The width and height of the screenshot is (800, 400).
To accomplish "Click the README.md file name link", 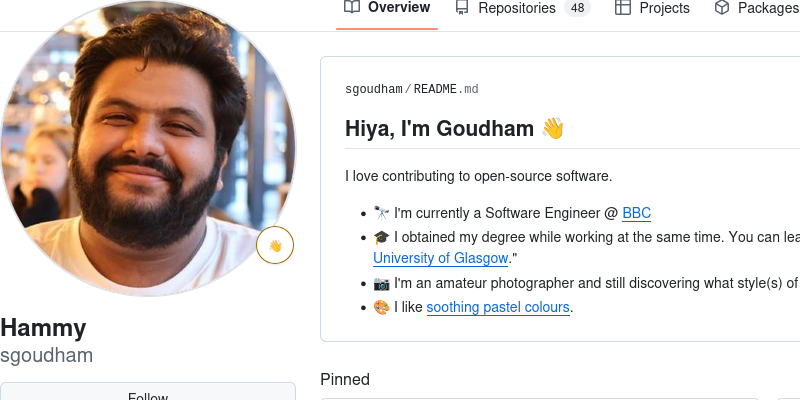I will pyautogui.click(x=446, y=89).
